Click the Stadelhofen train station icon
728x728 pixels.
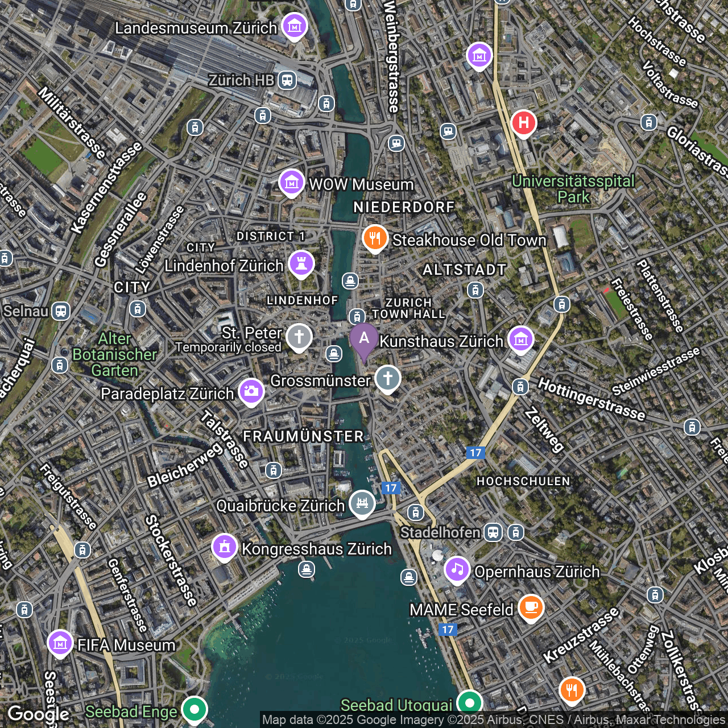[493, 532]
